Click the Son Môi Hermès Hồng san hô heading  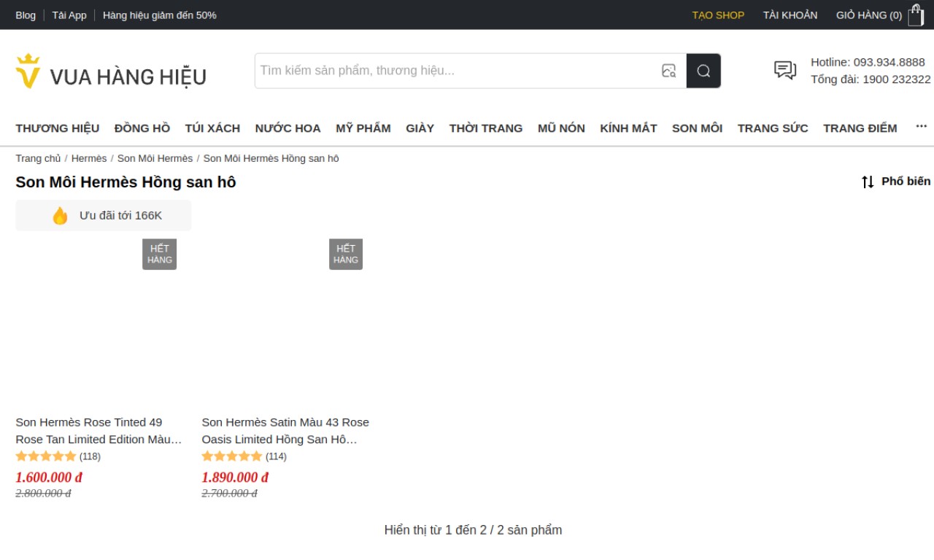click(x=126, y=182)
